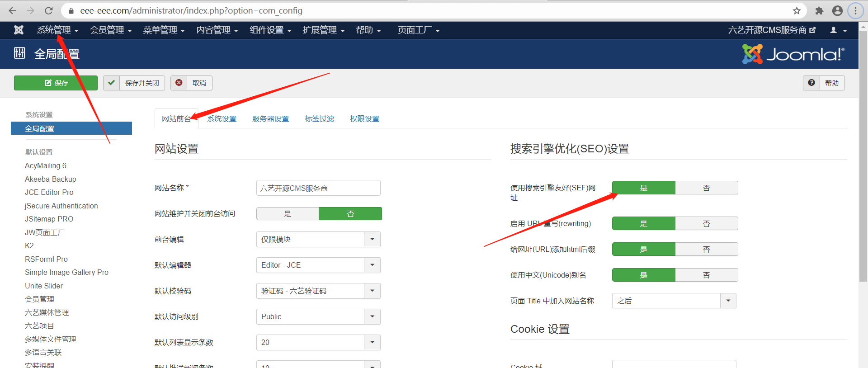Screen dimensions: 868x368
Task: Click the Joomla! brand logo
Action: click(793, 54)
